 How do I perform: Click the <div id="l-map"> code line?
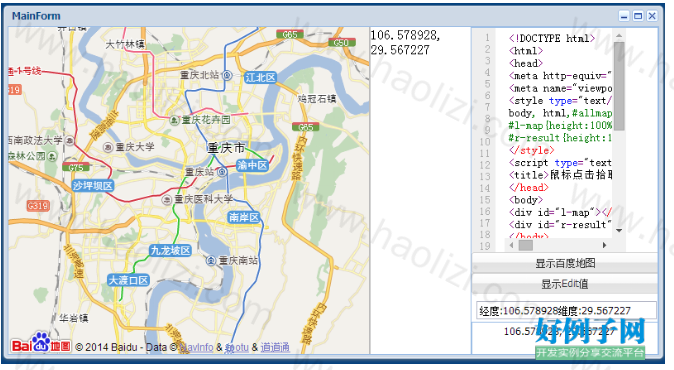click(x=560, y=212)
